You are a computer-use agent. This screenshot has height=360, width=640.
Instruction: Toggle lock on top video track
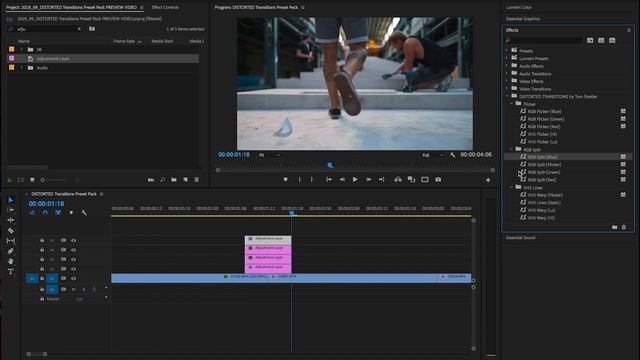[x=42, y=240]
